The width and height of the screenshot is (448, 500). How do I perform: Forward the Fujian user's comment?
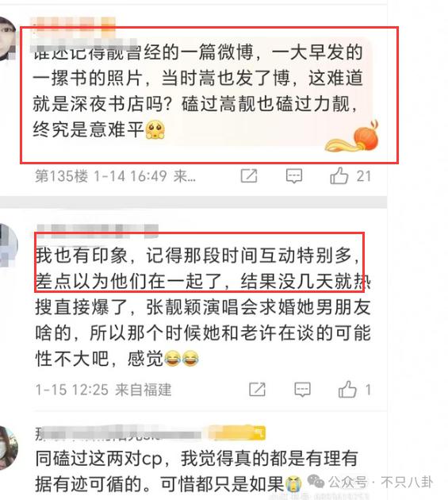257,390
